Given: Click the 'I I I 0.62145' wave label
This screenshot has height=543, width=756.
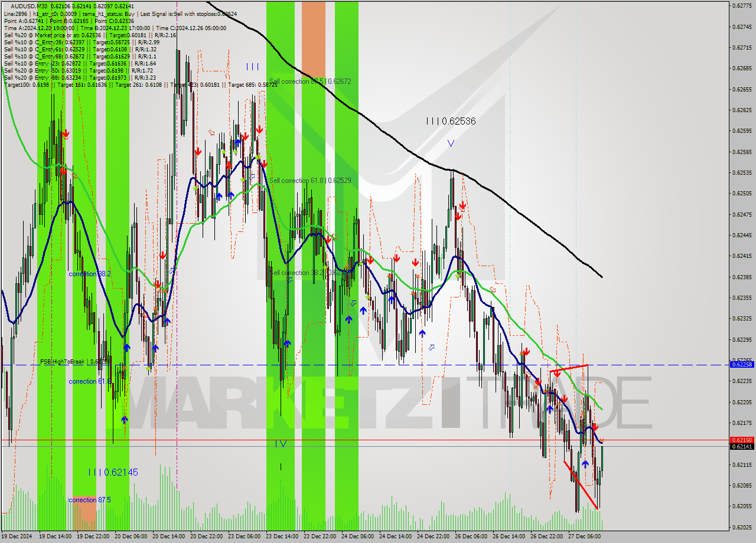Looking at the screenshot, I should pos(113,472).
